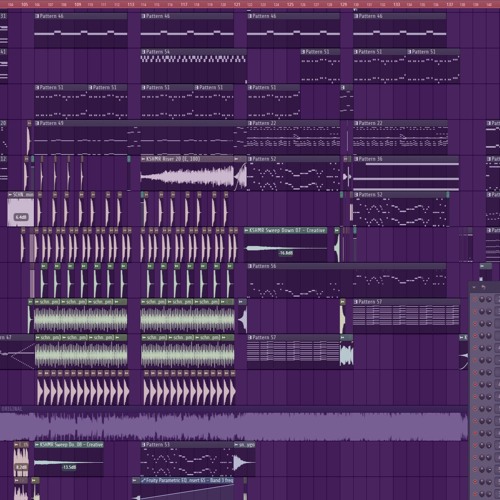Jump to bar 129 on the timeline ruler
This screenshot has width=500, height=500.
click(344, 4)
